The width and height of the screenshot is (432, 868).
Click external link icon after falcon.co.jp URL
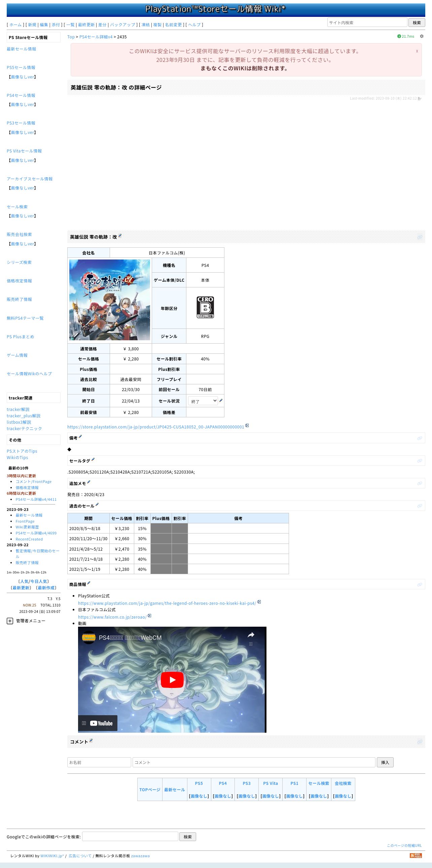tap(149, 616)
